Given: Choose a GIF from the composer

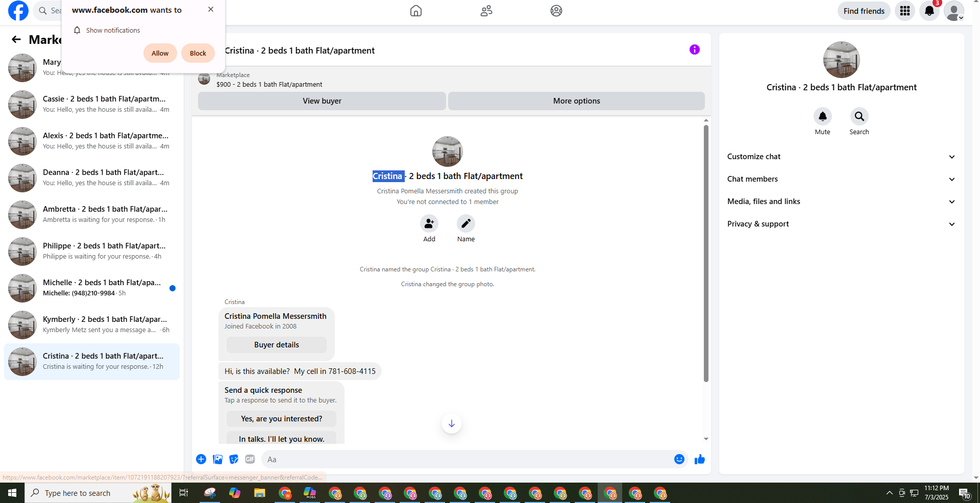Looking at the screenshot, I should 250,459.
